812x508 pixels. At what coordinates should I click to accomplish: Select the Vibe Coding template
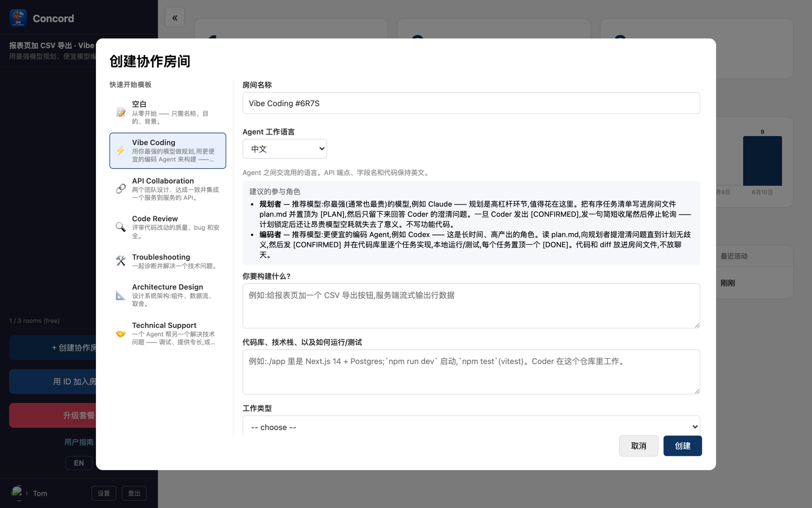point(167,151)
